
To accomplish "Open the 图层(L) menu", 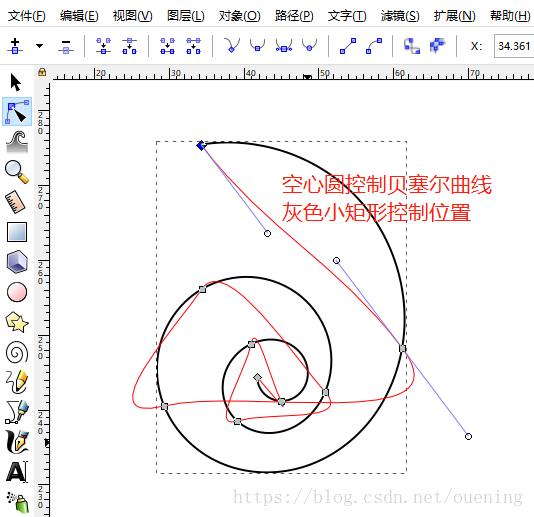I will 186,16.
